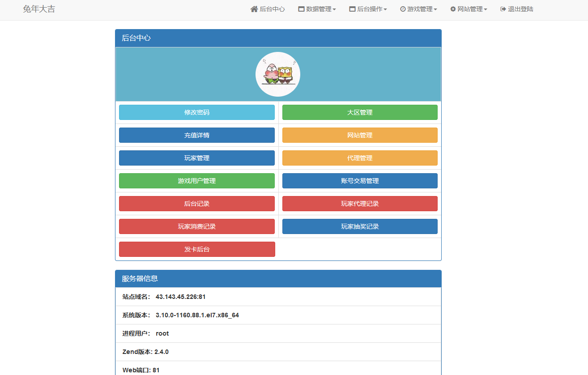Open the orange 网站管理 button
Image resolution: width=588 pixels, height=375 pixels.
click(360, 135)
